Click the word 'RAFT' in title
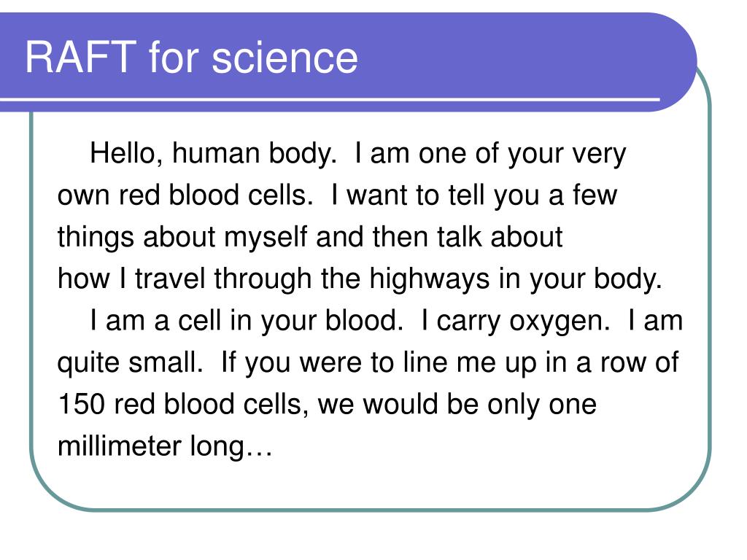 [80, 57]
